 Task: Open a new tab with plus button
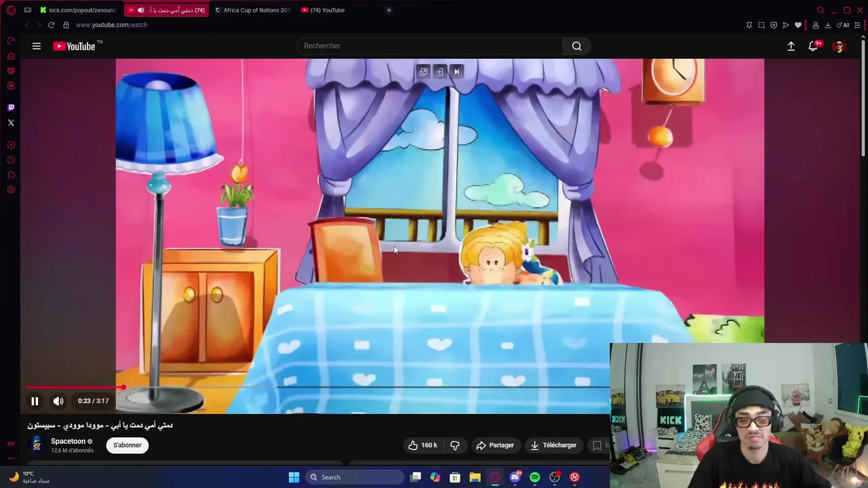[389, 10]
